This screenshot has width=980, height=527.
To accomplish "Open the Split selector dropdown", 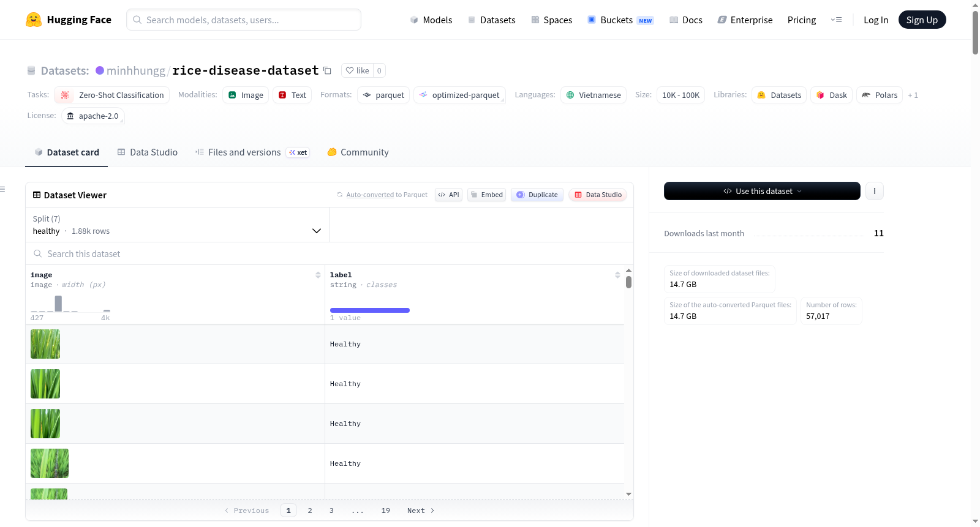I will [177, 225].
